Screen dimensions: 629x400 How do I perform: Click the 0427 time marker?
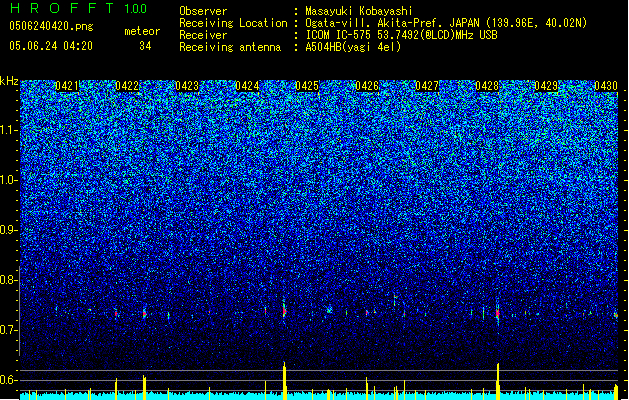(x=427, y=86)
